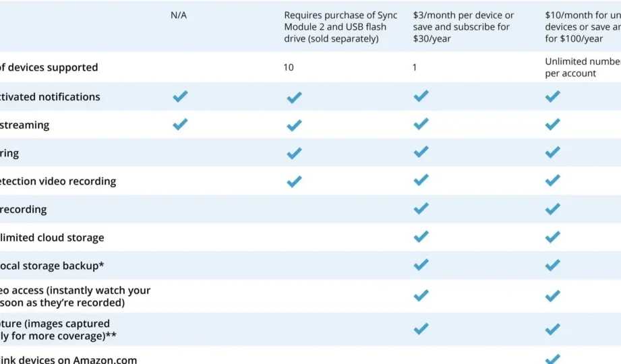Screen dimensions: 621x364
Task: Click the $10/month checkmark in the 'images captured' row
Action: click(x=552, y=329)
